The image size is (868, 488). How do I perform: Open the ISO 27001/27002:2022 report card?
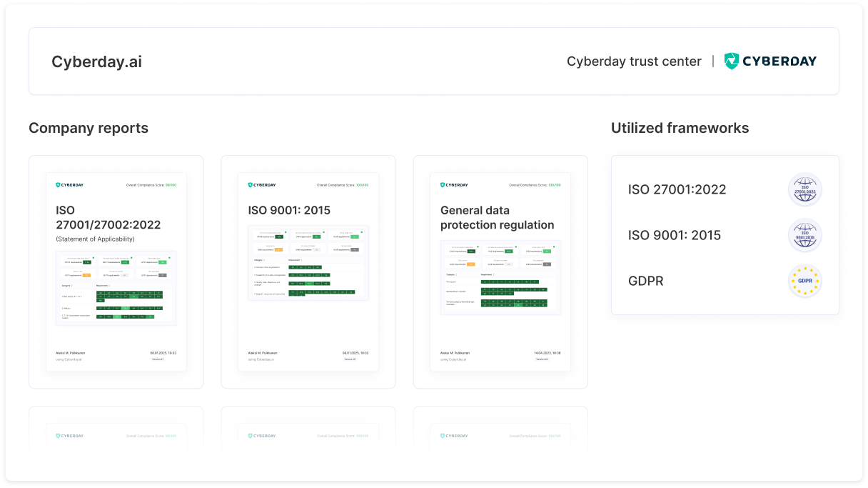click(x=116, y=272)
